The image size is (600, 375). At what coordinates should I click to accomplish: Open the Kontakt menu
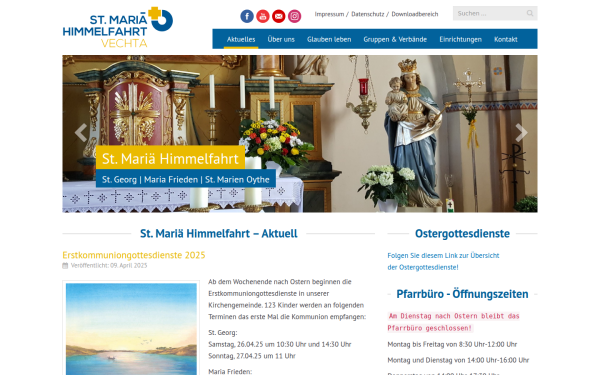point(505,39)
